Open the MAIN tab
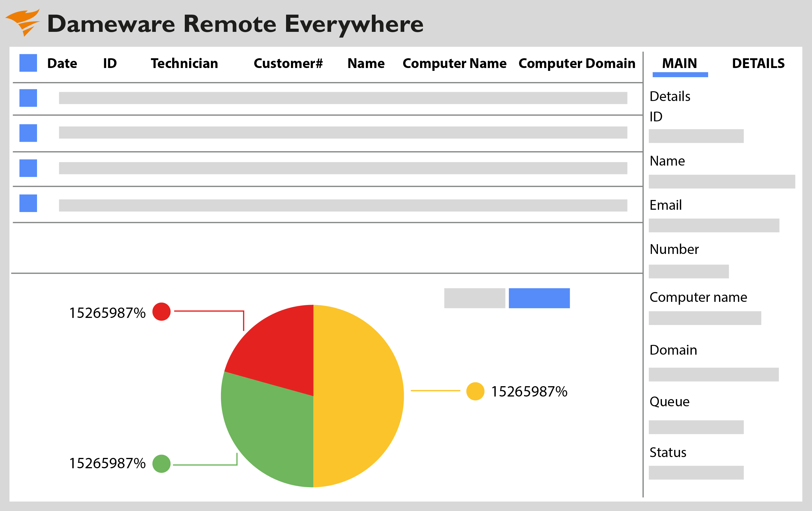Image resolution: width=812 pixels, height=511 pixels. click(x=679, y=63)
